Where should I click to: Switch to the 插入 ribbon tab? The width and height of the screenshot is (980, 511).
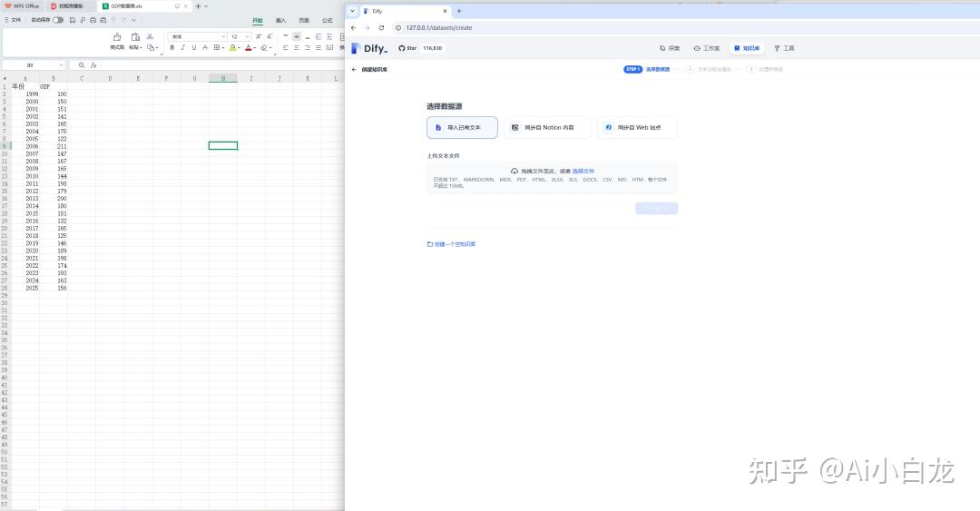[x=280, y=19]
